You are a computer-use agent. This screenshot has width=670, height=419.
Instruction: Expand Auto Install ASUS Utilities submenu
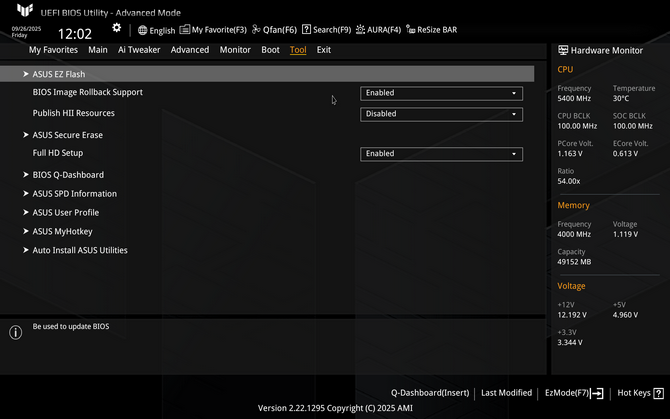[x=80, y=250]
